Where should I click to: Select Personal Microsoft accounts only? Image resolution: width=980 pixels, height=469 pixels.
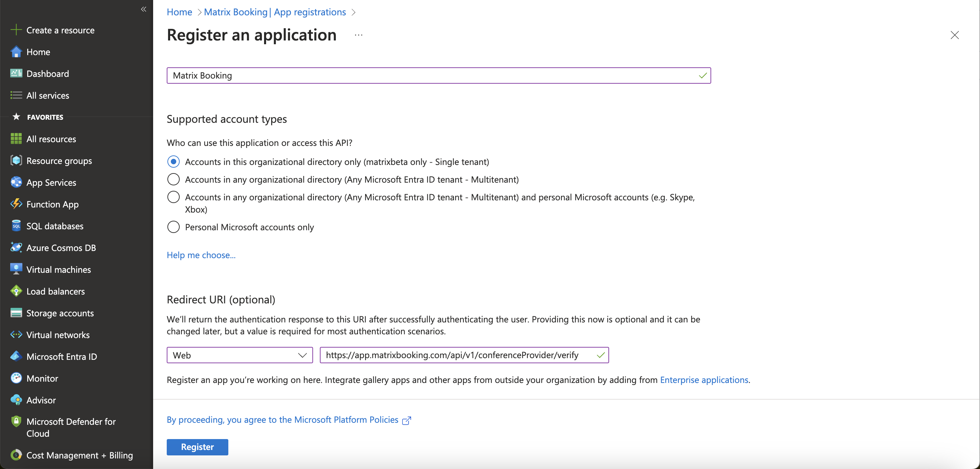(x=174, y=227)
